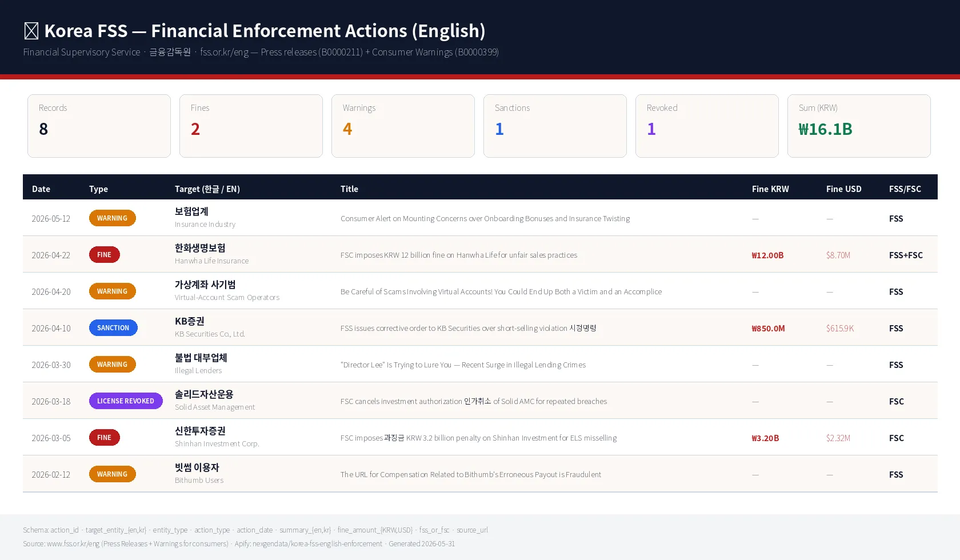Open title about Bithumb's Erroneous Payout URL
The image size is (960, 560).
pyautogui.click(x=471, y=475)
